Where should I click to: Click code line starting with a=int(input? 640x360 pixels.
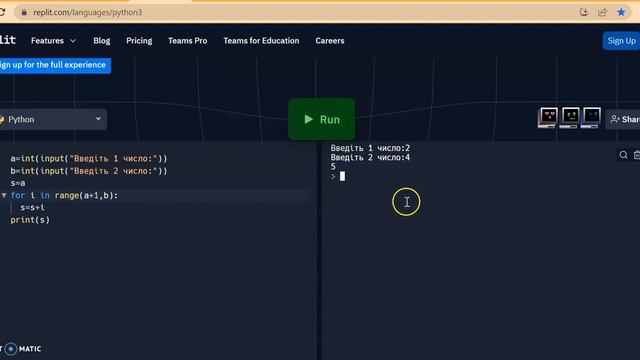[89, 158]
